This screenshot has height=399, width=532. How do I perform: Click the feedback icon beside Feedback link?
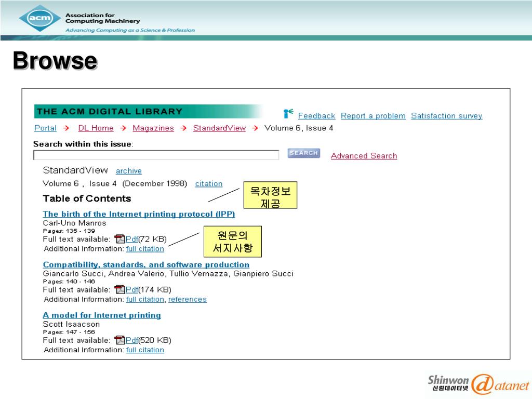(288, 114)
